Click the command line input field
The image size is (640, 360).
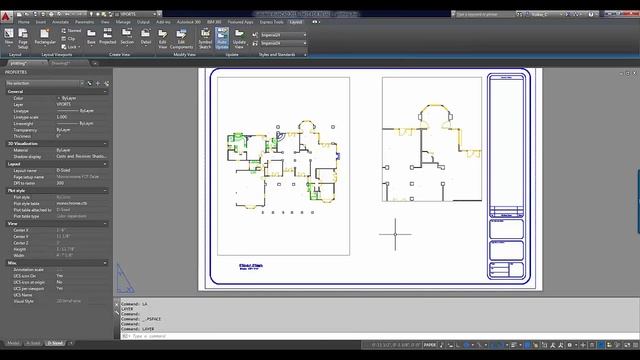[x=380, y=336]
